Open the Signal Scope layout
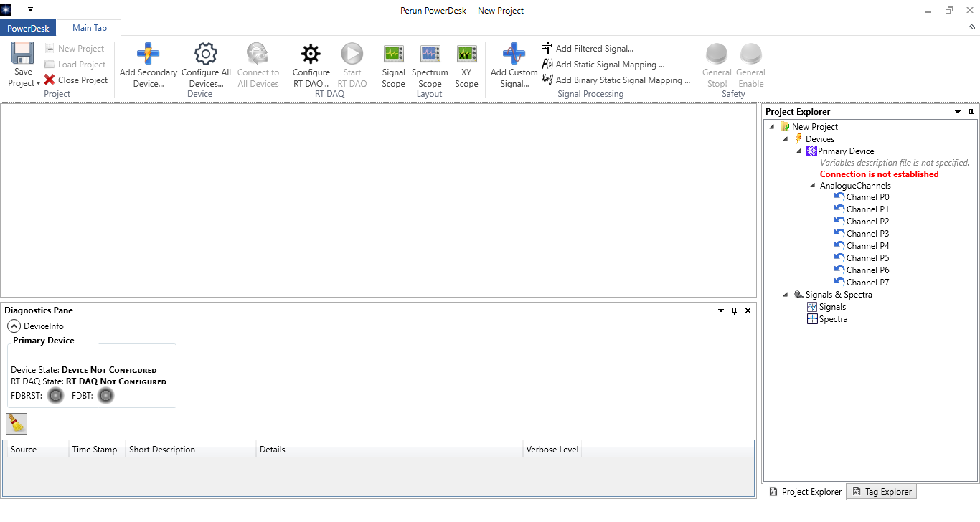 click(x=393, y=54)
